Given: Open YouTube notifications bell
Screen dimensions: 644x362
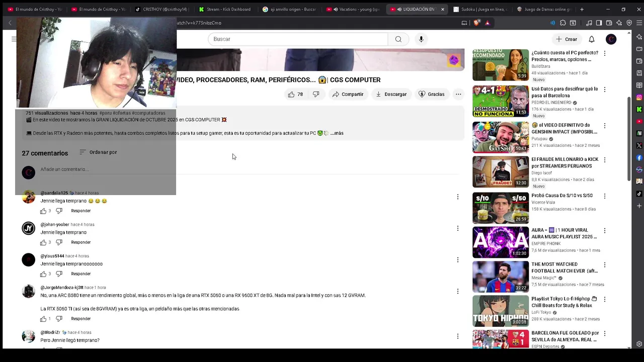Looking at the screenshot, I should 592,39.
